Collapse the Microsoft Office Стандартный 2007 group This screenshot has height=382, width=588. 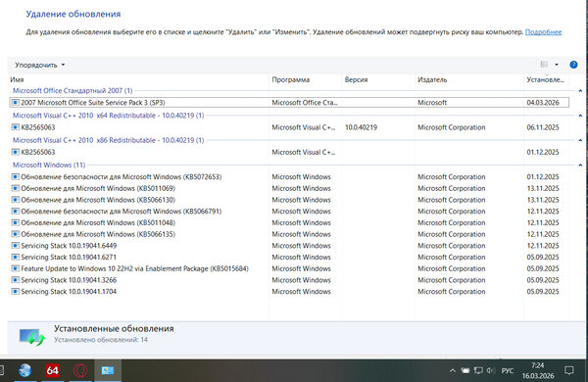(580, 91)
